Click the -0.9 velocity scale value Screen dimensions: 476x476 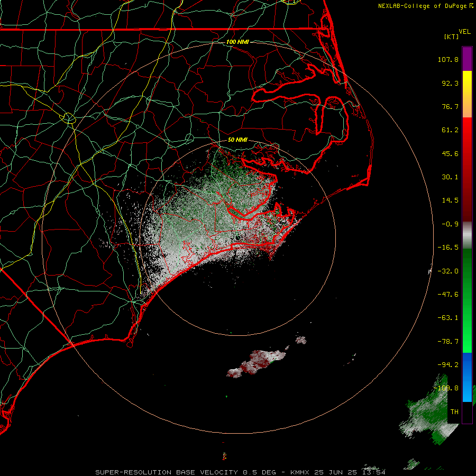tap(450, 224)
